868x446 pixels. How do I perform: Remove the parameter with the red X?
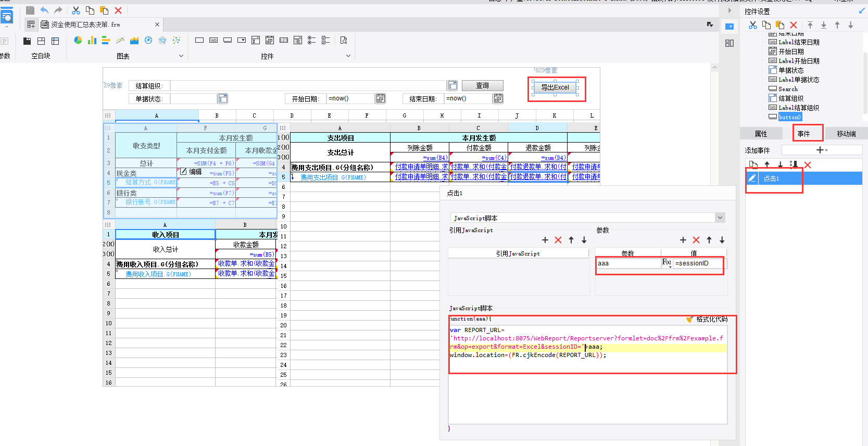tap(696, 240)
